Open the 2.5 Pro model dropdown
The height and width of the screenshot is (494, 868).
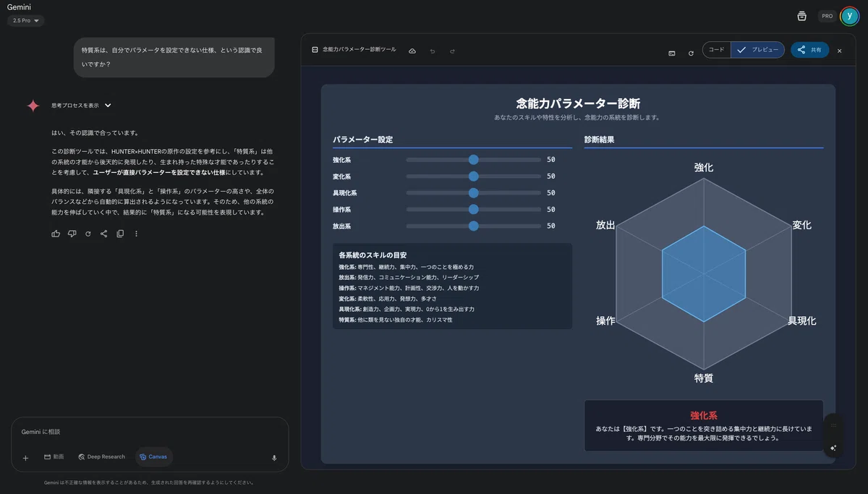coord(26,20)
